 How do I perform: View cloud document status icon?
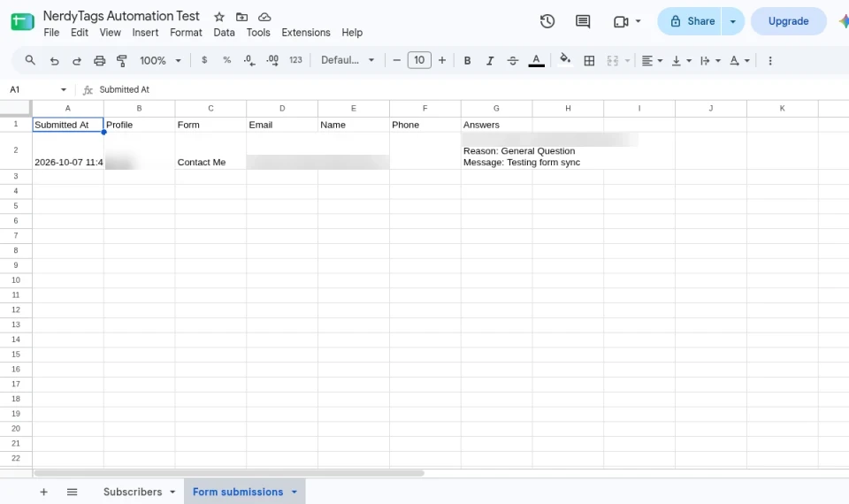pos(264,17)
